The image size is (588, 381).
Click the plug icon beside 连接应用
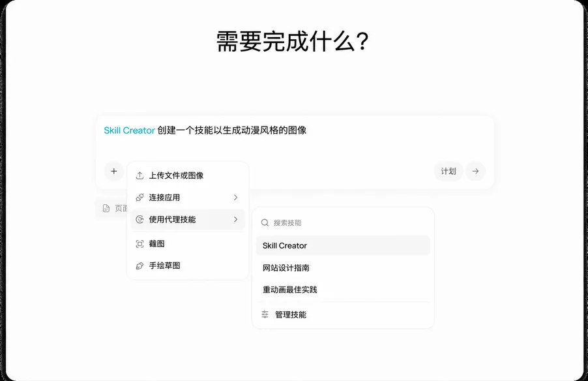pos(140,198)
